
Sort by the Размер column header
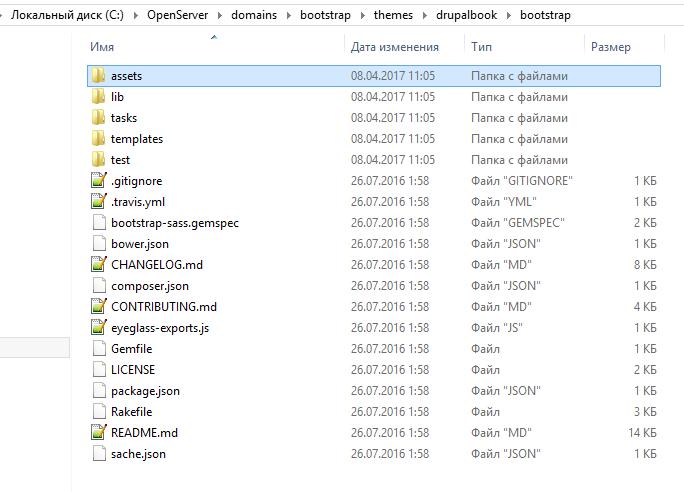tap(611, 47)
